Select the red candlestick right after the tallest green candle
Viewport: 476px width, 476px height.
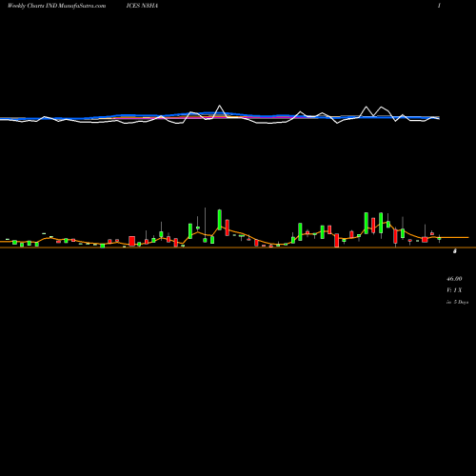tap(228, 228)
